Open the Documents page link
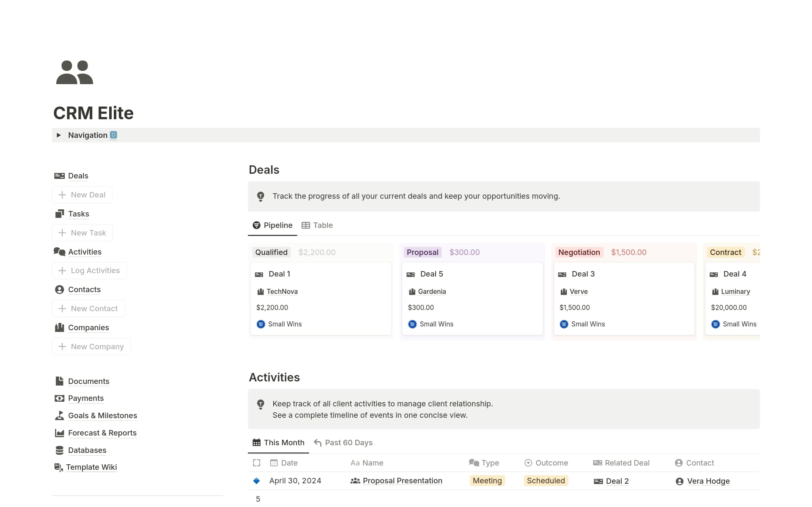The height and width of the screenshot is (507, 812). tap(88, 381)
